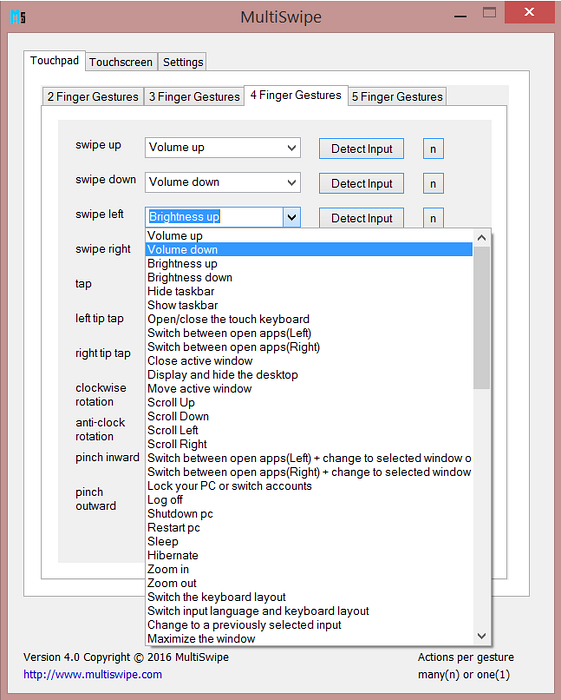Screen dimensions: 561x700
Task: Choose highlighted Volume down in the list
Action: click(309, 250)
